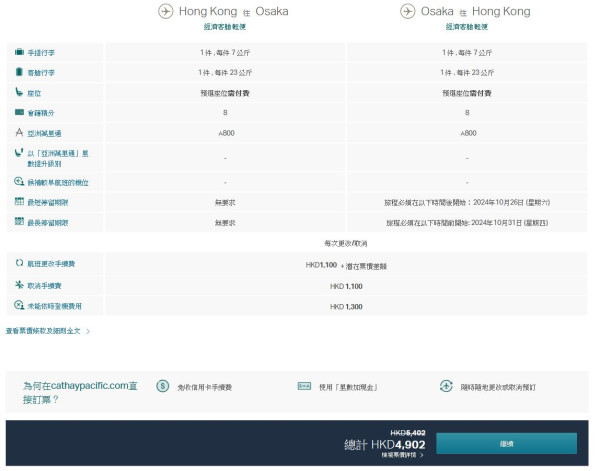Open the outbound 經濟客艙輕便 fare link under Hong Kong
This screenshot has width=600, height=471.
[x=225, y=27]
